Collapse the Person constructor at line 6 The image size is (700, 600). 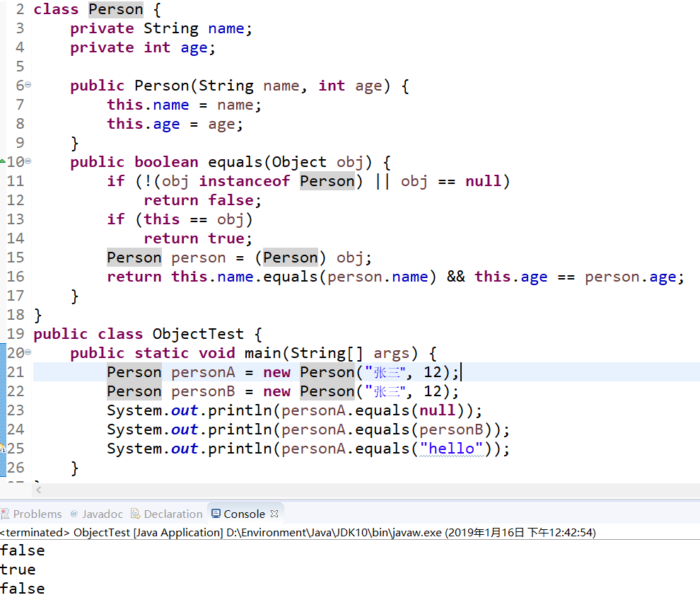point(28,84)
